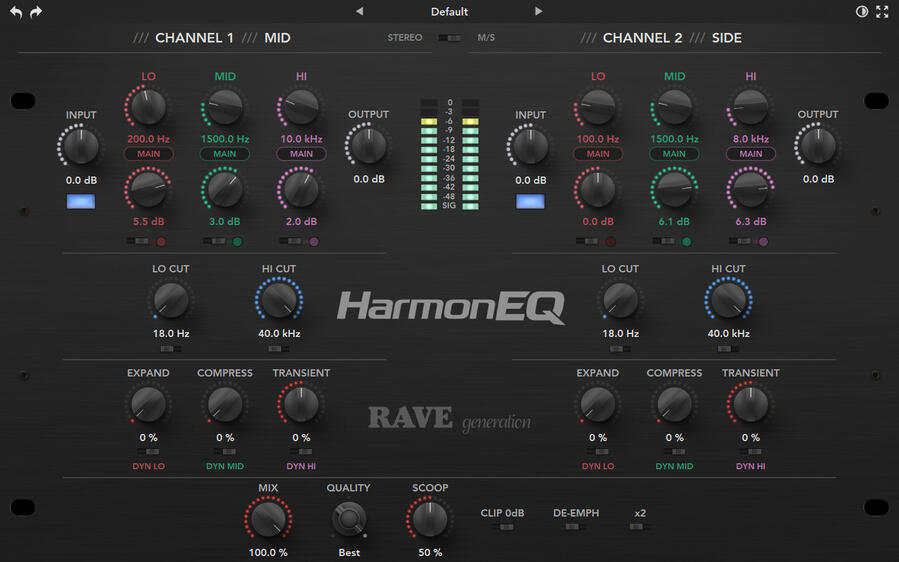Click the SCOOP knob at 50 %
This screenshot has height=562, width=899.
click(x=430, y=519)
